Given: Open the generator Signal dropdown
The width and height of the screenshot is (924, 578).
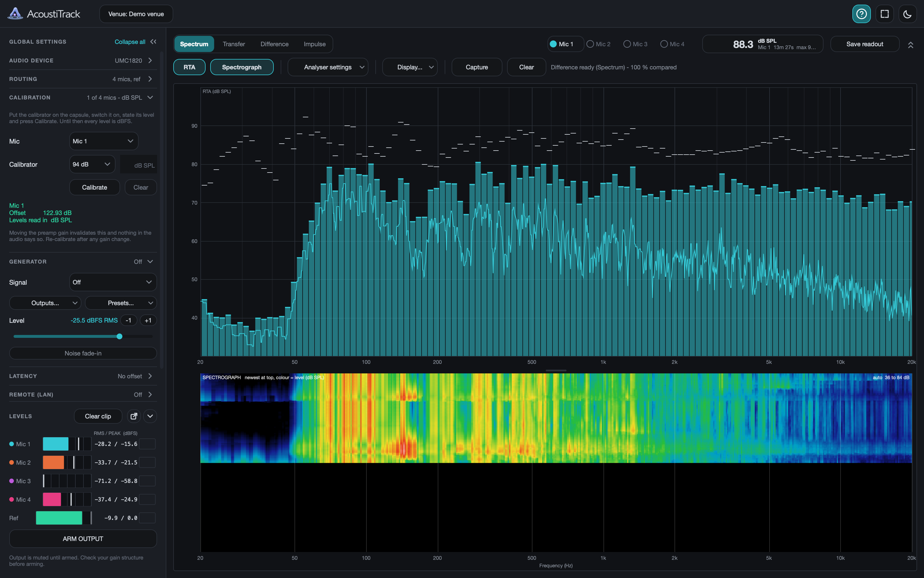Looking at the screenshot, I should click(113, 282).
